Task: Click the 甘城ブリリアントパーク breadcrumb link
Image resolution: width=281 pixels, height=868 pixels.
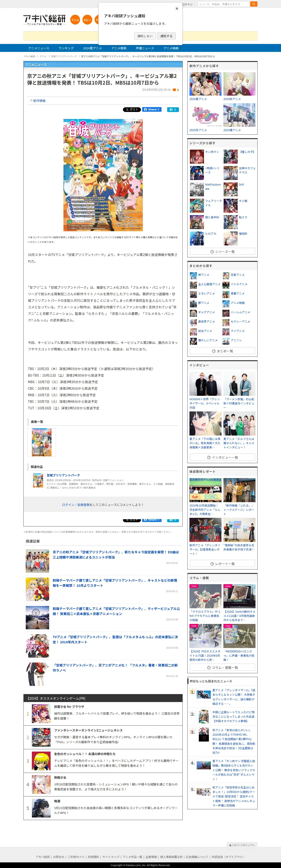Action: 64,56
